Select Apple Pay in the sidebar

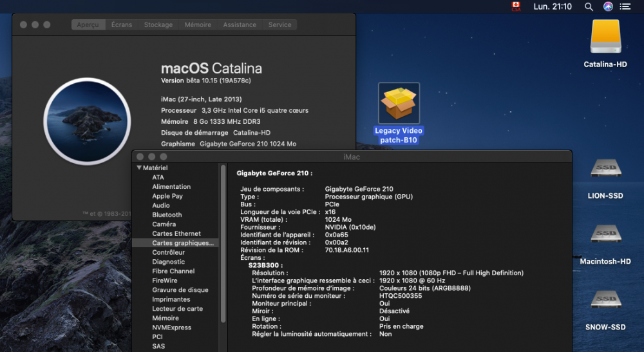(x=167, y=196)
